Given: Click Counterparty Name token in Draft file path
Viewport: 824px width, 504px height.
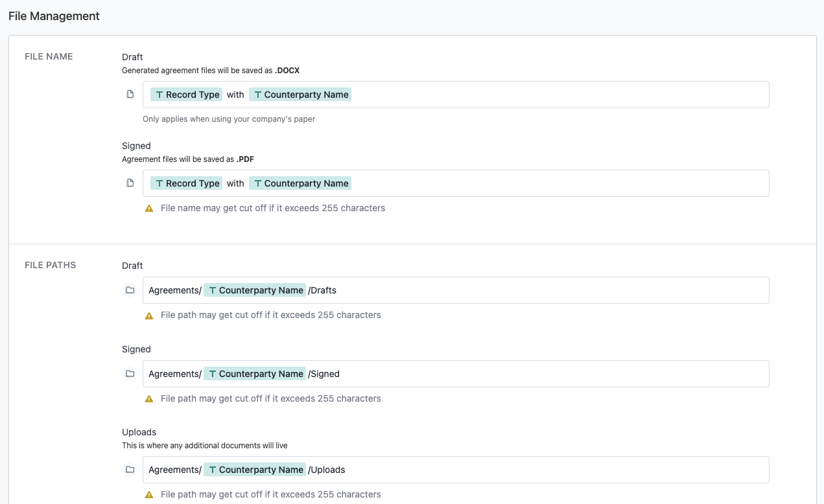Looking at the screenshot, I should tap(255, 290).
